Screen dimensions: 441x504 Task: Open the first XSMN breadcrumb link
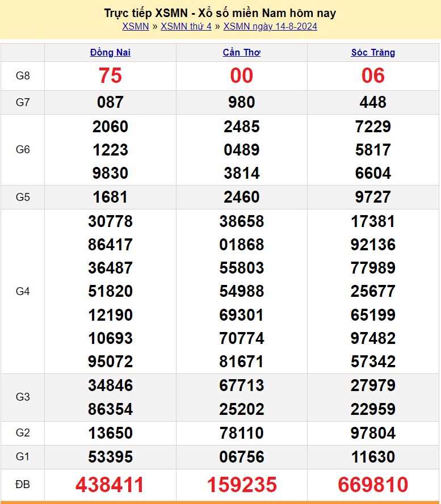pos(135,26)
